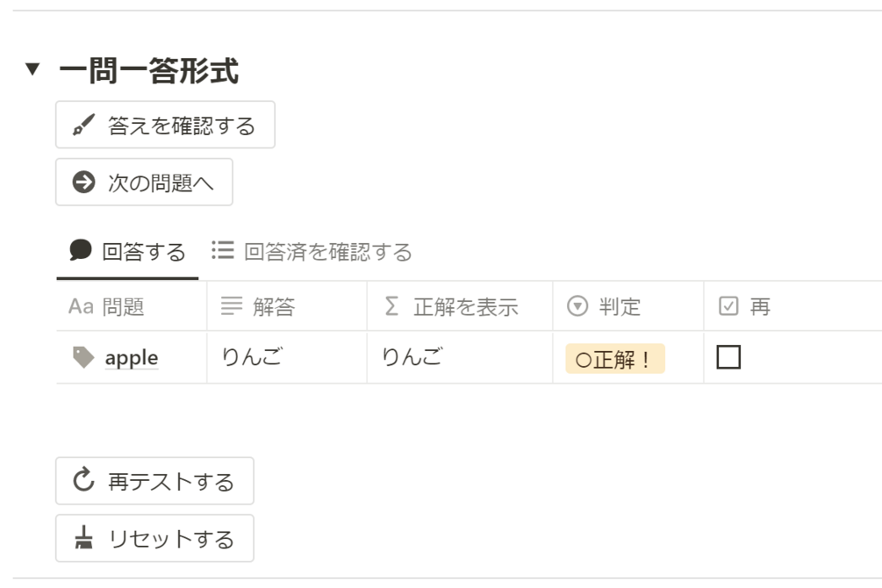Tick the 再 checkbox in apple row

point(728,357)
